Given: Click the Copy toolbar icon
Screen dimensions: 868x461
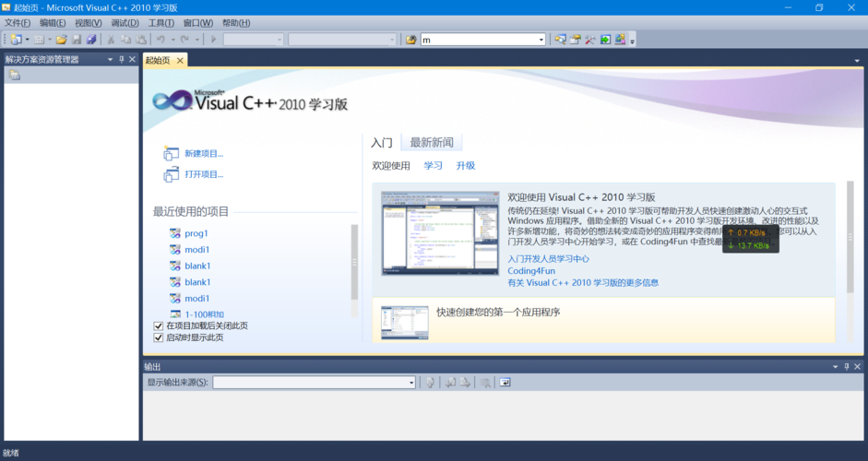Looking at the screenshot, I should tap(125, 40).
